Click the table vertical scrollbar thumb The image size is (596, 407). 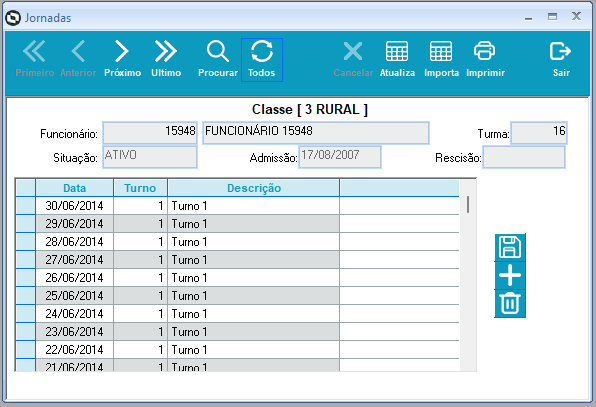pos(468,204)
